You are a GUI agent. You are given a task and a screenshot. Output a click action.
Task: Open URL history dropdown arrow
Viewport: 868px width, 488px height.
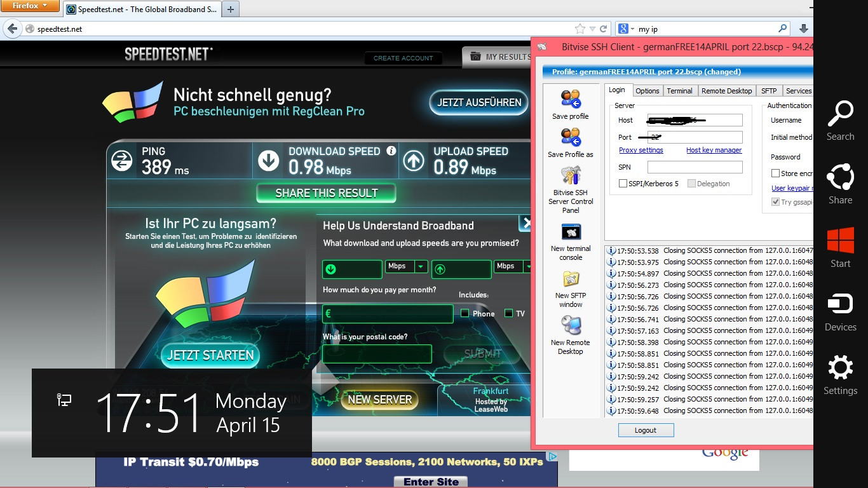593,29
